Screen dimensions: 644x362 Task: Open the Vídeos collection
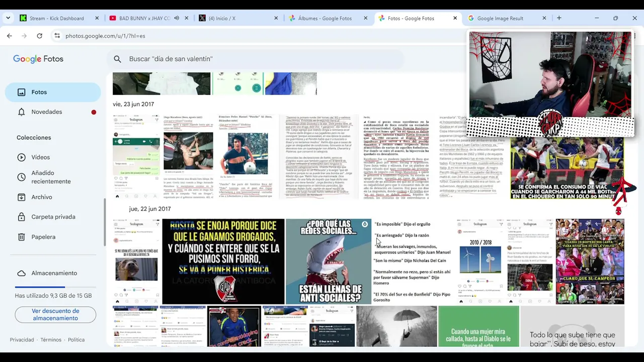tap(53, 157)
